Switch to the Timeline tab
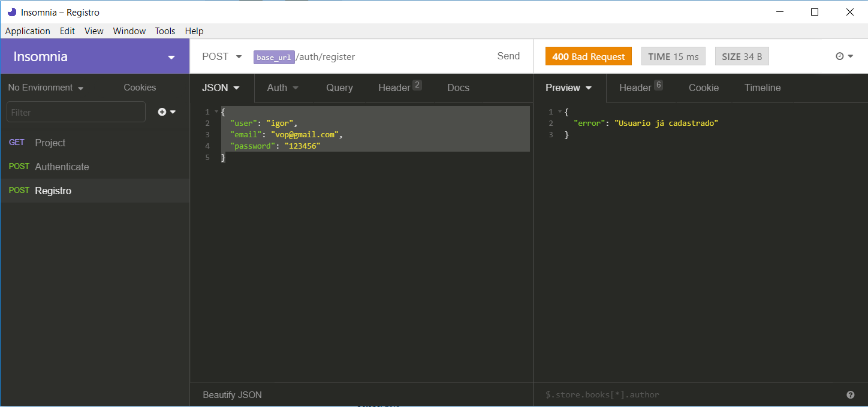868x407 pixels. pos(762,88)
